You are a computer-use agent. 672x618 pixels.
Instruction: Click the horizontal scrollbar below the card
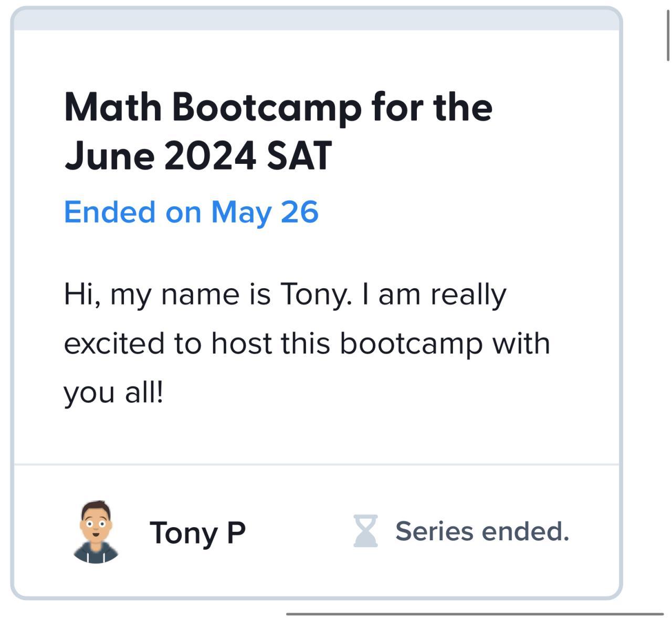475,613
